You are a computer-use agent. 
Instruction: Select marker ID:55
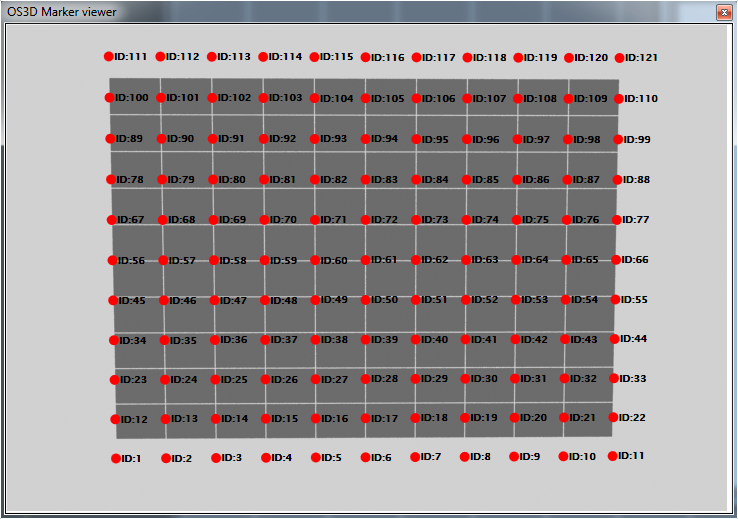[615, 299]
